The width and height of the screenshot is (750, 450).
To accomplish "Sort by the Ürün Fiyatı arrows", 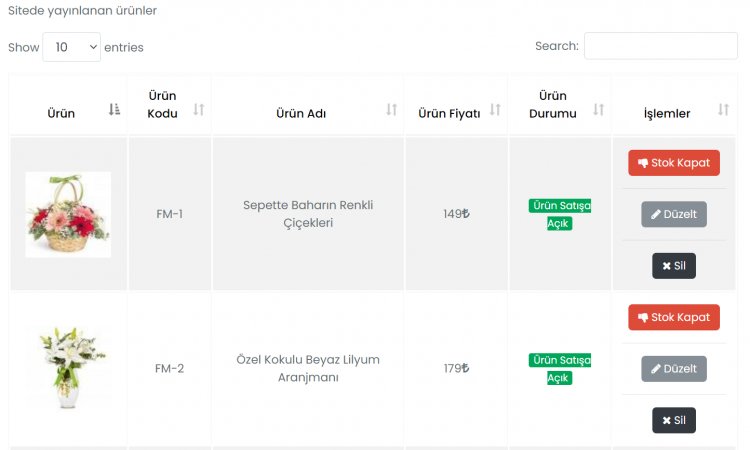I will click(495, 110).
